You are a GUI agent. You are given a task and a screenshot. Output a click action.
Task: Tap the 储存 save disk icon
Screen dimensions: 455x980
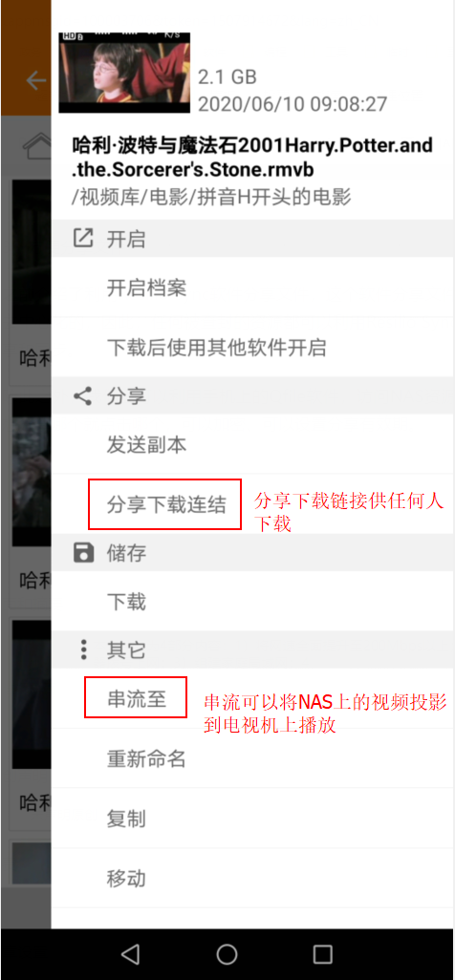coord(83,552)
